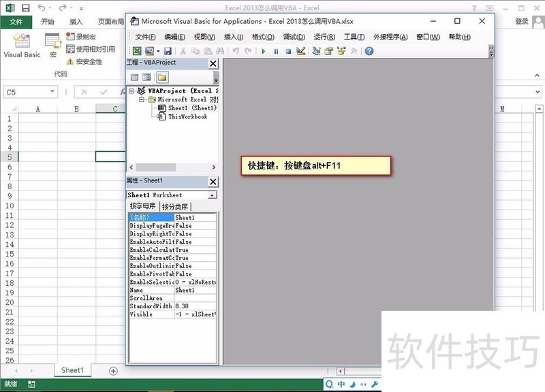Screen dimensions: 545x392
Task: Click the Save icon in the VBA editor
Action: (168, 50)
